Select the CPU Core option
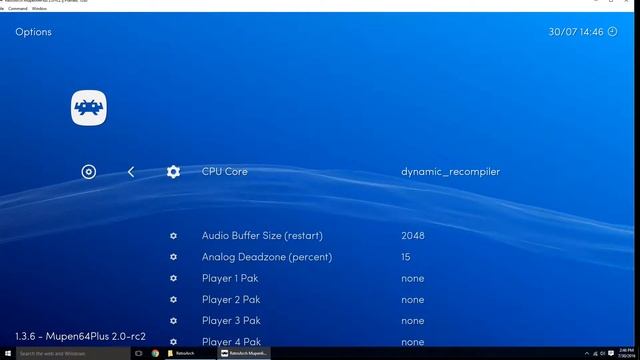This screenshot has height=360, width=640. tap(224, 171)
